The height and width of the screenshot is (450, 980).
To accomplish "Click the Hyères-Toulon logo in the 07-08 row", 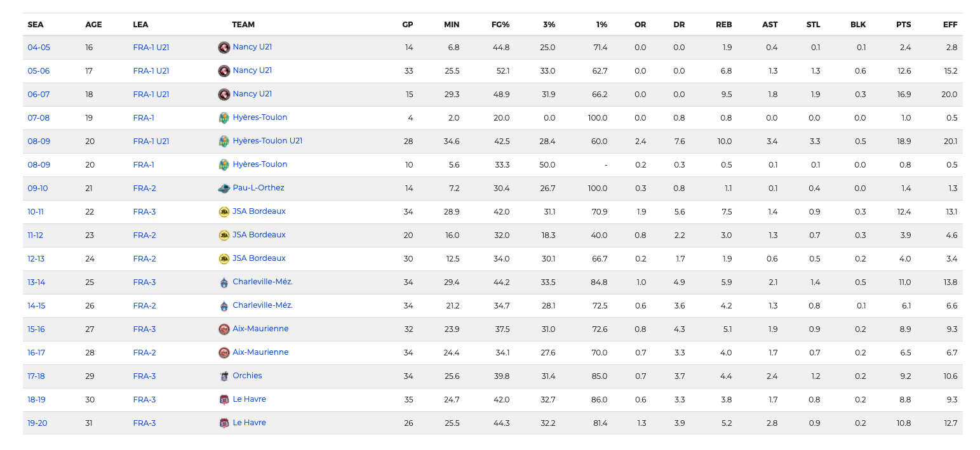I will tap(224, 118).
